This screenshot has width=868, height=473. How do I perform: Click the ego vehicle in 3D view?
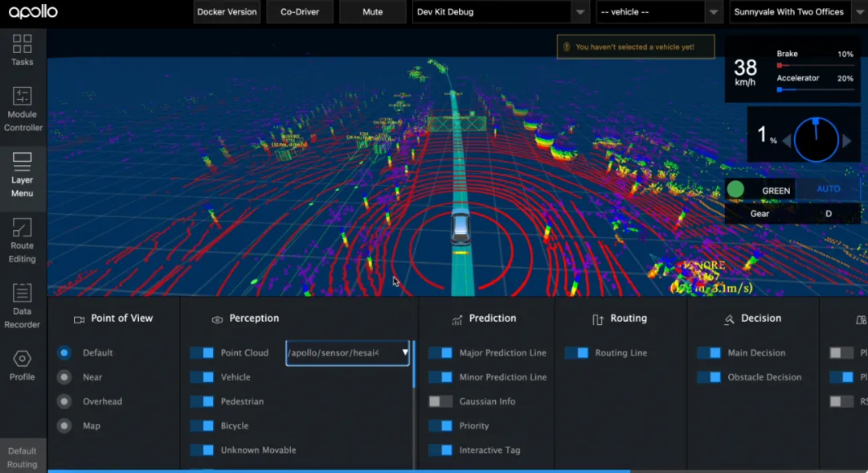click(x=460, y=226)
